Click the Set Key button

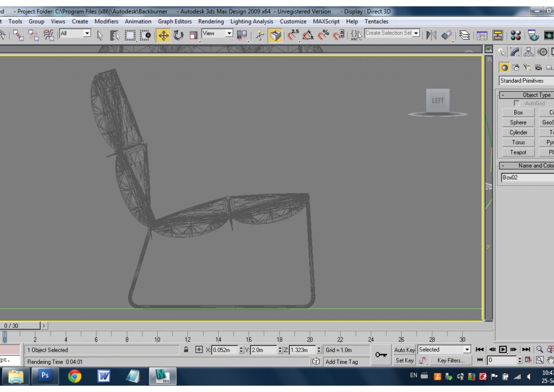pyautogui.click(x=404, y=361)
